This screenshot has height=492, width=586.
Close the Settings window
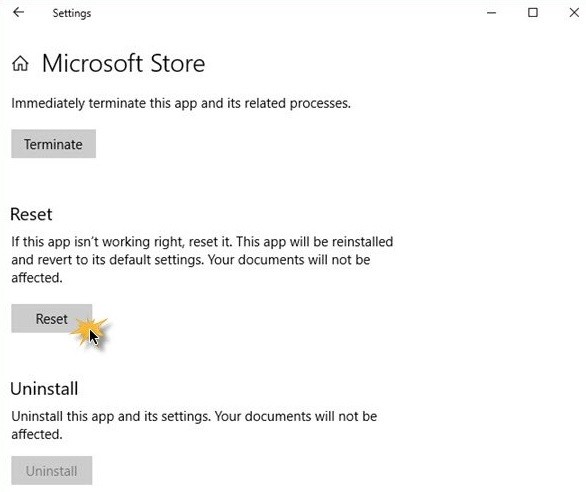(574, 13)
